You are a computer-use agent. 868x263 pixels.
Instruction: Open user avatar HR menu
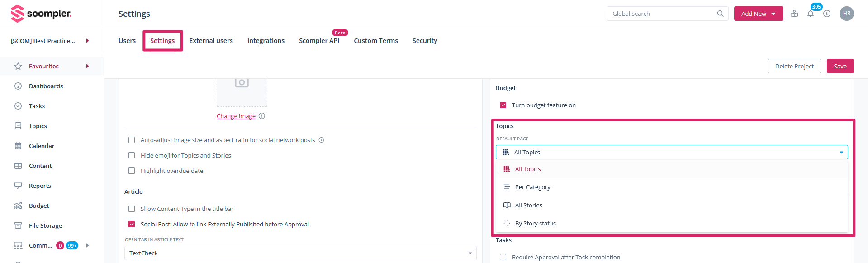point(846,14)
